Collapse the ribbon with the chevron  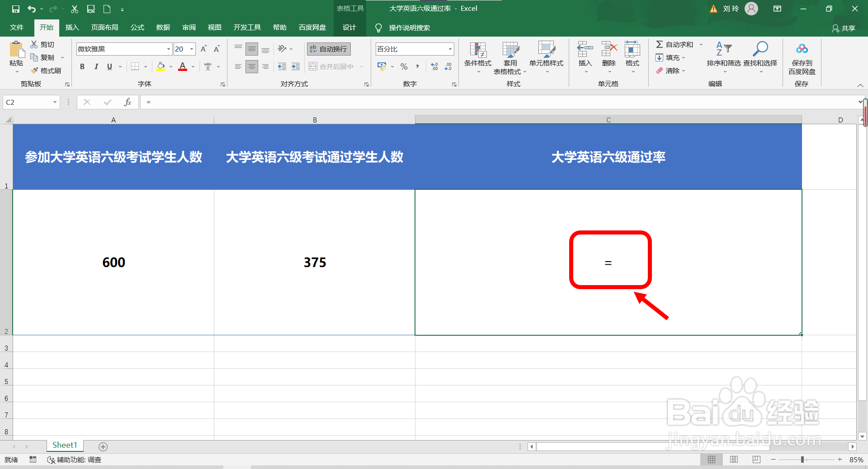860,85
